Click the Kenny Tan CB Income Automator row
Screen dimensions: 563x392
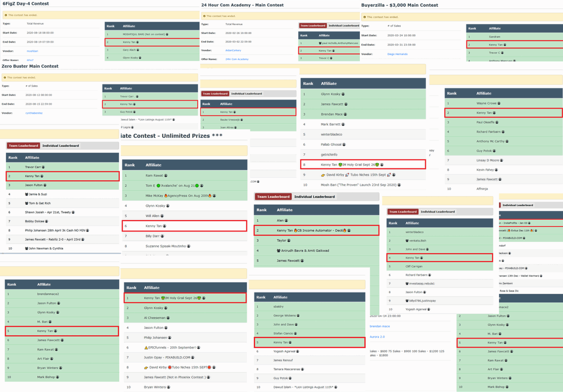(x=316, y=230)
